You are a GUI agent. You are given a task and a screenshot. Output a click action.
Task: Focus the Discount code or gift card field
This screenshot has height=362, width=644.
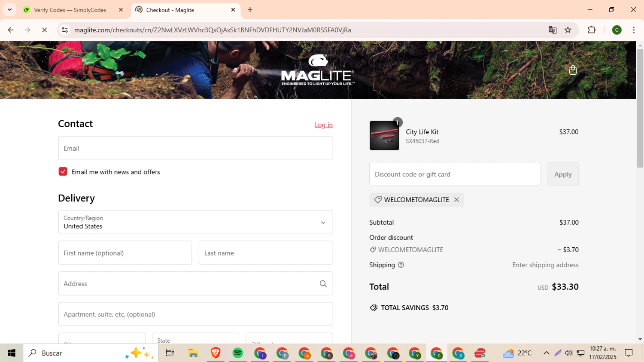(455, 174)
